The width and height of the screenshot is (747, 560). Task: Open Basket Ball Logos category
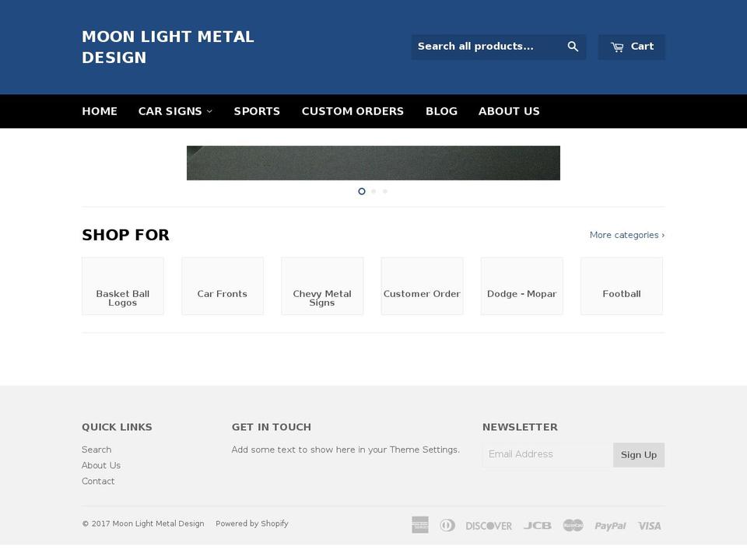point(123,286)
